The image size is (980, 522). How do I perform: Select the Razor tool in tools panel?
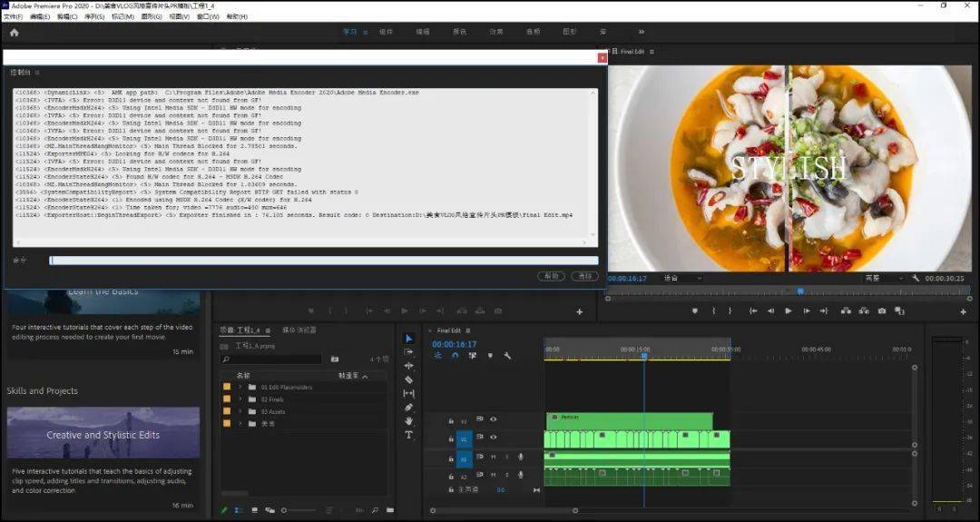408,379
